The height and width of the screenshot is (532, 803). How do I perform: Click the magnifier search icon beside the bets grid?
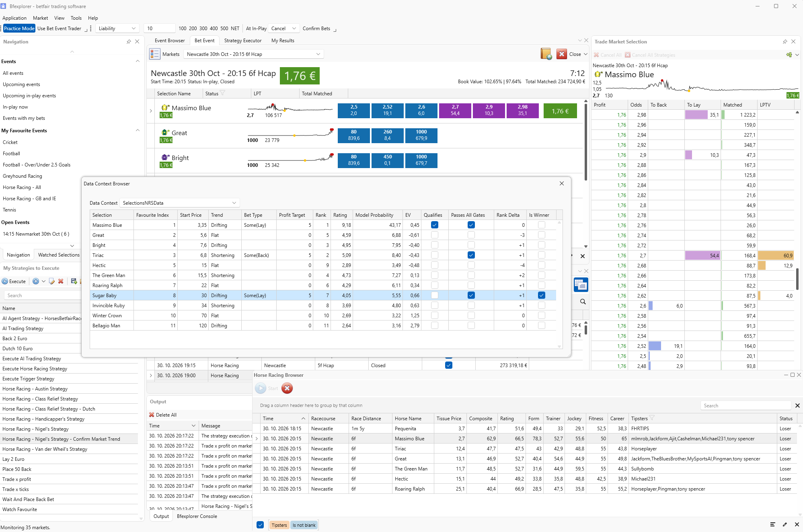click(x=583, y=302)
